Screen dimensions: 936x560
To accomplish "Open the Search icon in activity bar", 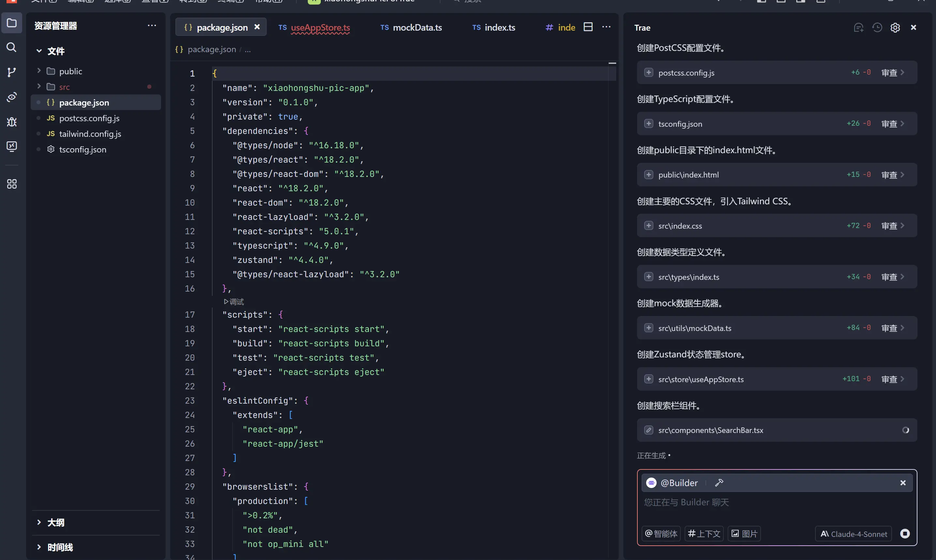I will click(12, 47).
